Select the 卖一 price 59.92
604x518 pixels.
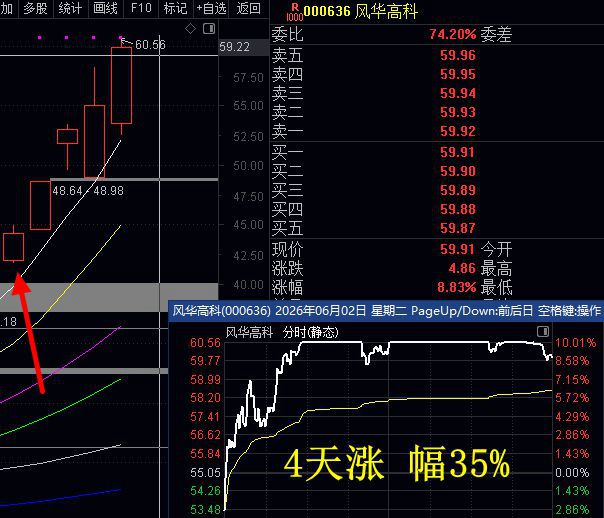pos(458,131)
